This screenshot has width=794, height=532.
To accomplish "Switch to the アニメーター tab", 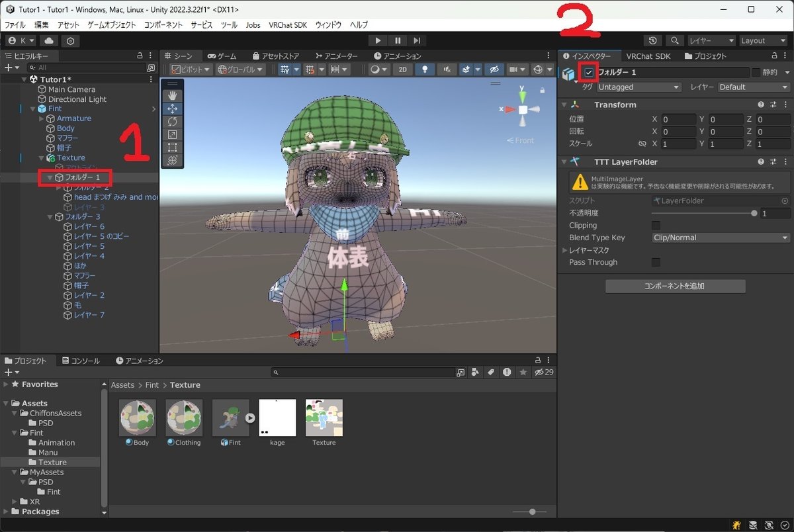I will click(337, 56).
